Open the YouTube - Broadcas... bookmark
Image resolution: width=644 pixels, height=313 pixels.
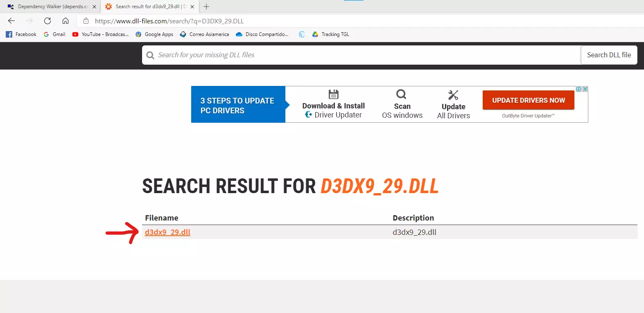pos(100,34)
